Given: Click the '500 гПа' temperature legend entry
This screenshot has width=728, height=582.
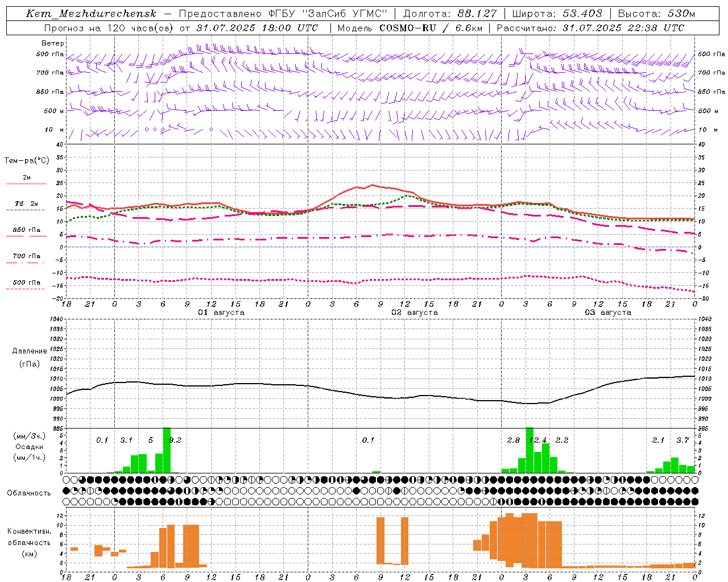Looking at the screenshot, I should coord(27,282).
